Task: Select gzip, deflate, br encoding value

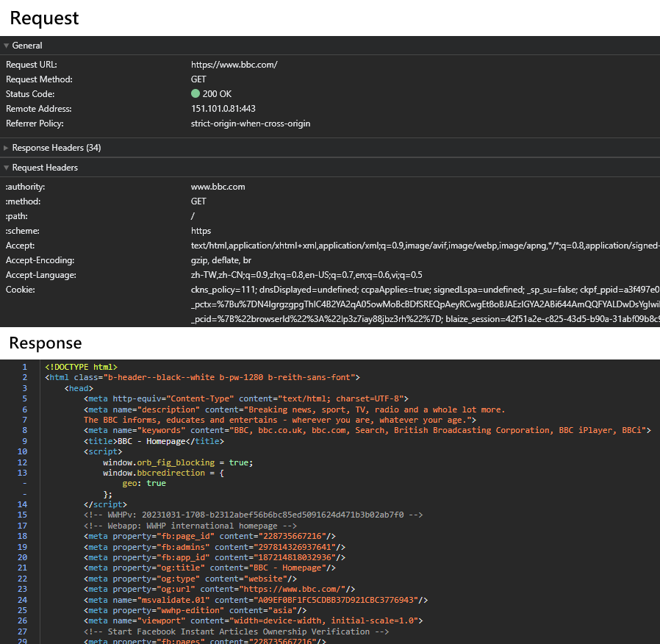Action: tap(221, 260)
